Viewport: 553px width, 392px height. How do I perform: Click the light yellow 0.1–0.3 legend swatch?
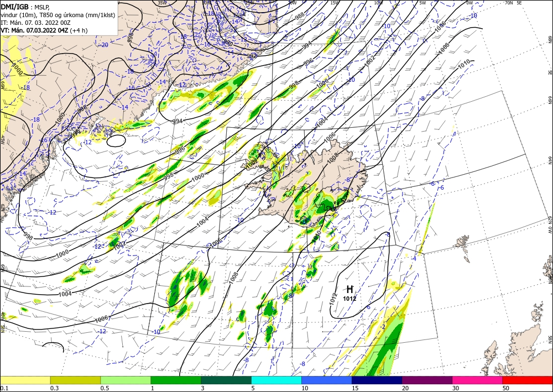click(25, 380)
